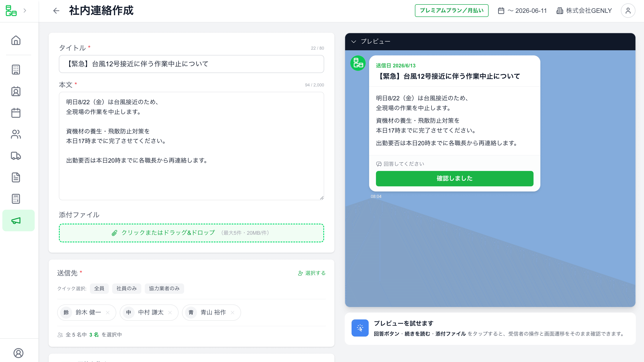
Task: Click into the 本文 text area
Action: coord(191,146)
